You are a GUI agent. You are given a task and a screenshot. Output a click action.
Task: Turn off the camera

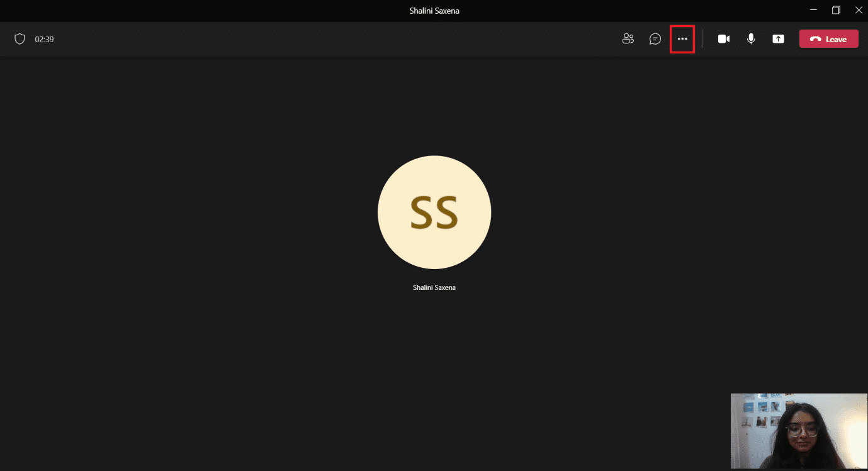point(724,39)
